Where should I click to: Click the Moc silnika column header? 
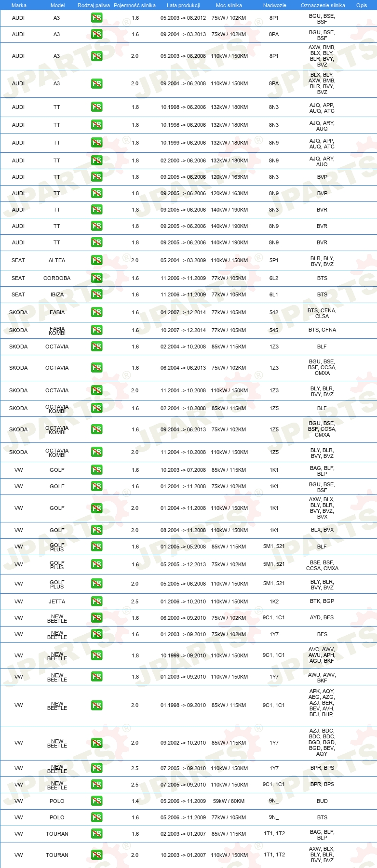point(229,5)
